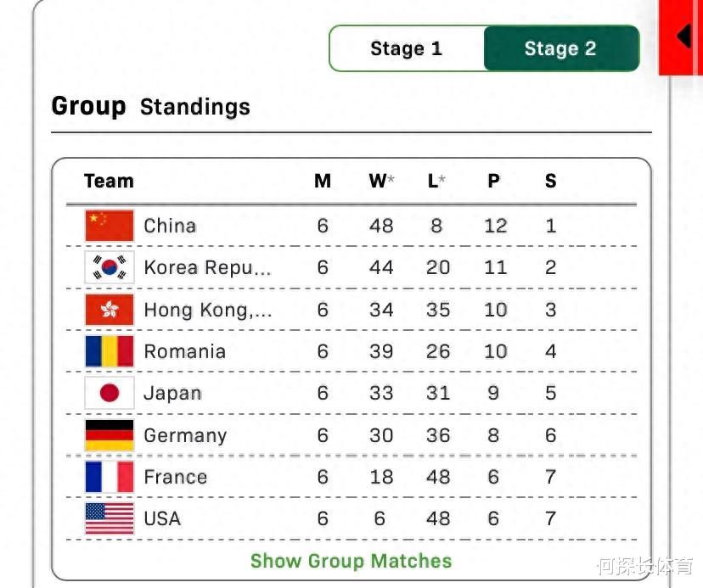Click the Romania flag icon
Image resolution: width=703 pixels, height=588 pixels.
(110, 351)
